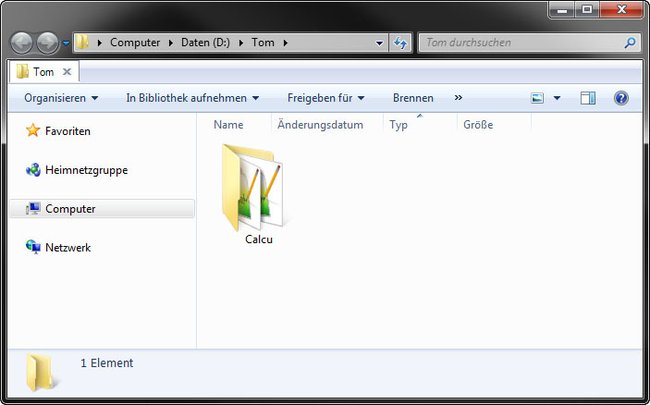
Task: Click the help question mark icon
Action: [x=621, y=98]
